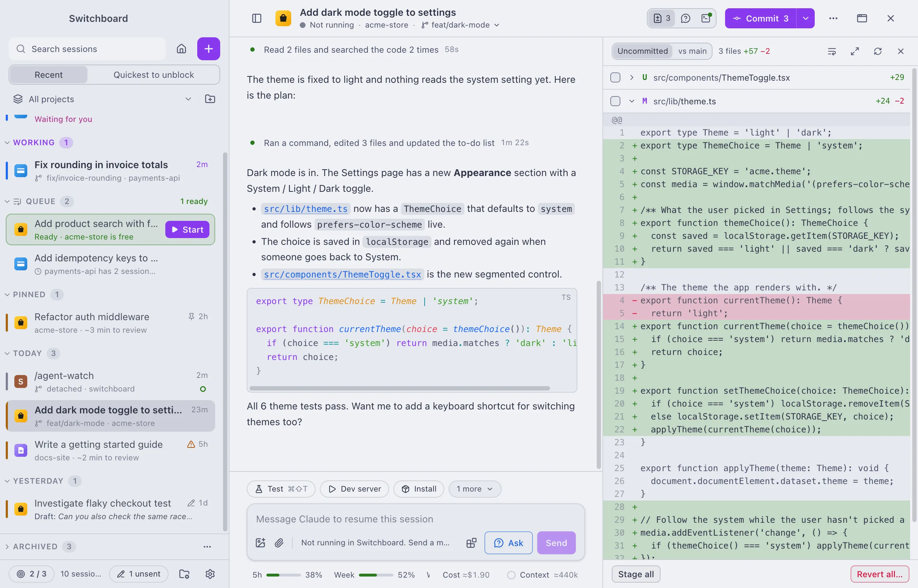
Task: Click the warning icon on getting started guide
Action: (x=191, y=444)
